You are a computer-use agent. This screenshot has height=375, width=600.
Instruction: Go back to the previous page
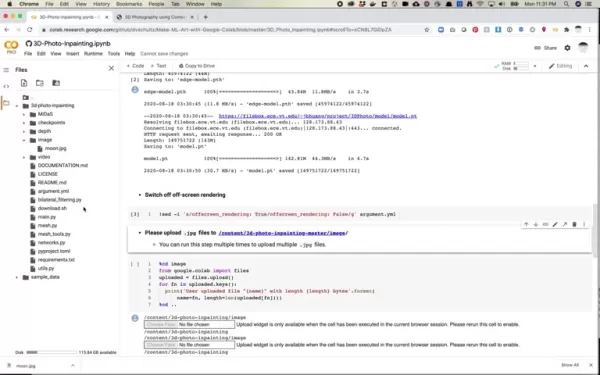[7, 29]
